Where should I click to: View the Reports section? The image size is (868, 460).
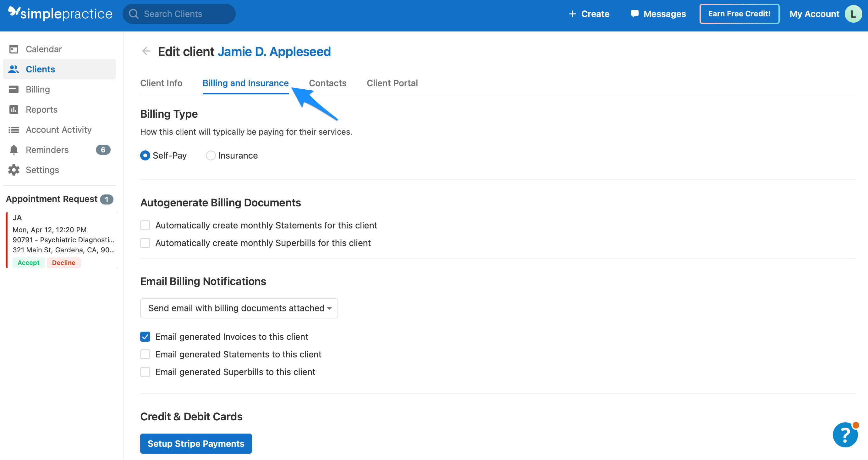tap(41, 109)
